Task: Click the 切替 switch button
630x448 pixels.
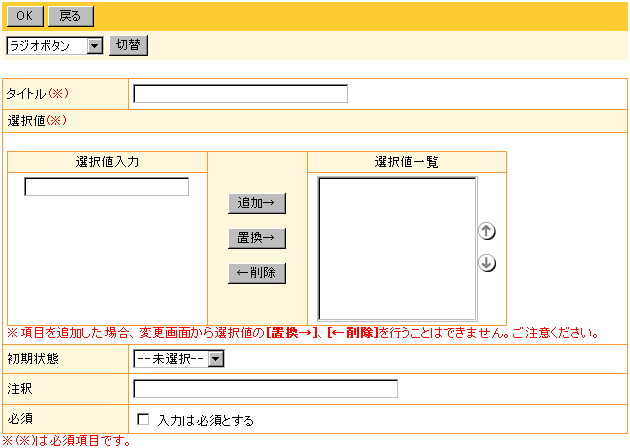Action: 128,45
